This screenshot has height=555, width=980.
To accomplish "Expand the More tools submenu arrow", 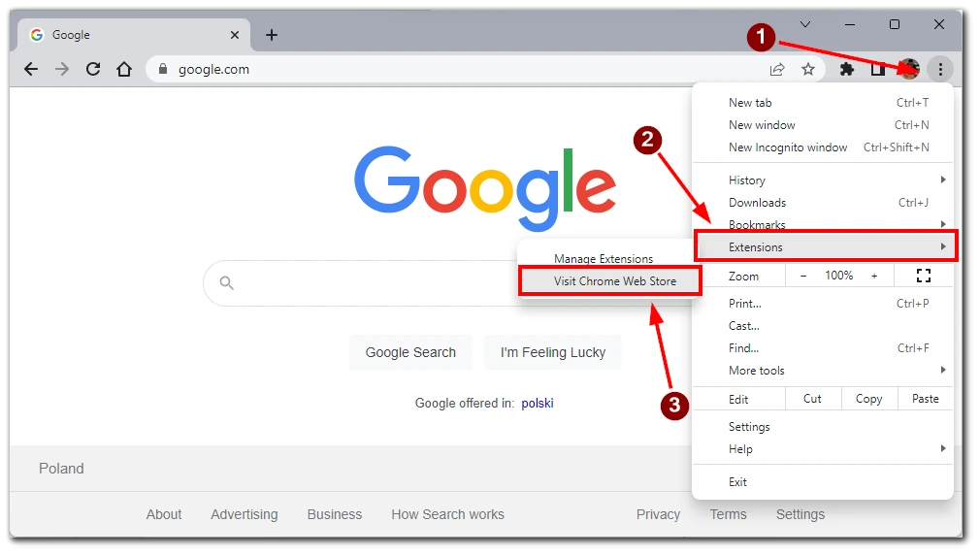I will (943, 370).
